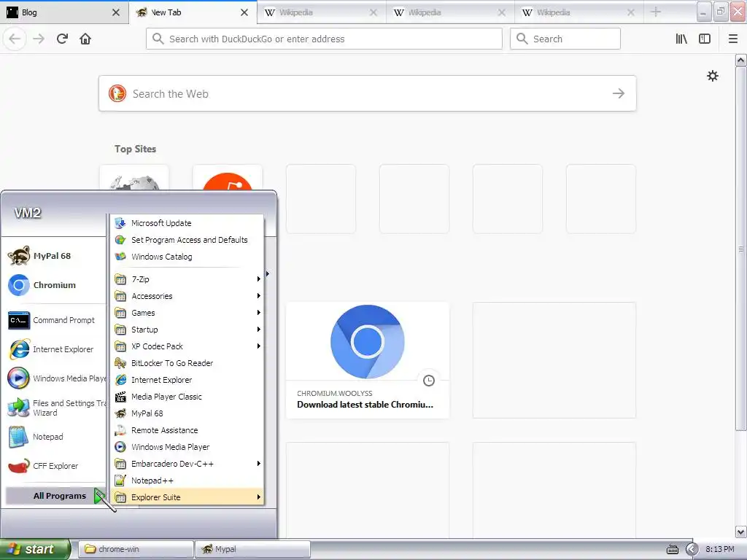
Task: Close the Blog tab
Action: click(116, 12)
